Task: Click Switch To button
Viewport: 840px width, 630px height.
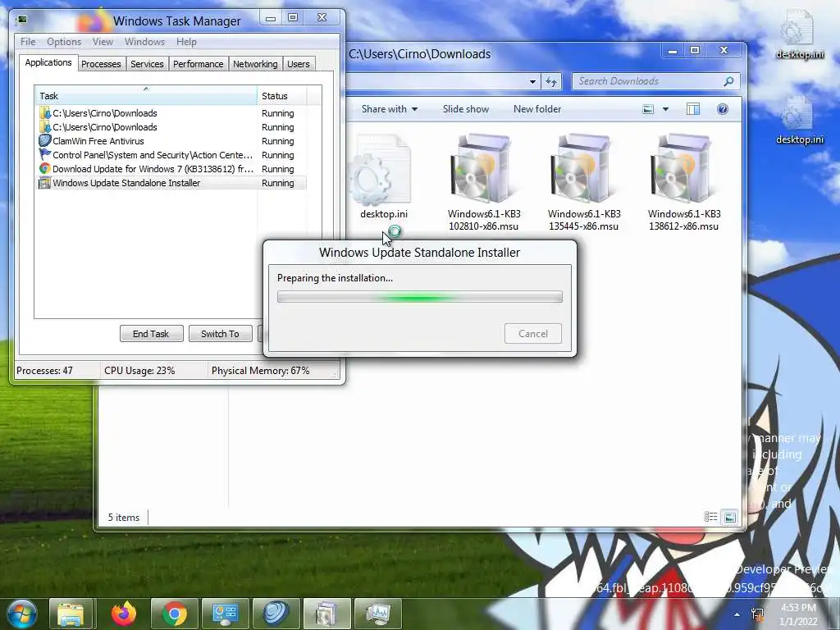Action: tap(220, 334)
